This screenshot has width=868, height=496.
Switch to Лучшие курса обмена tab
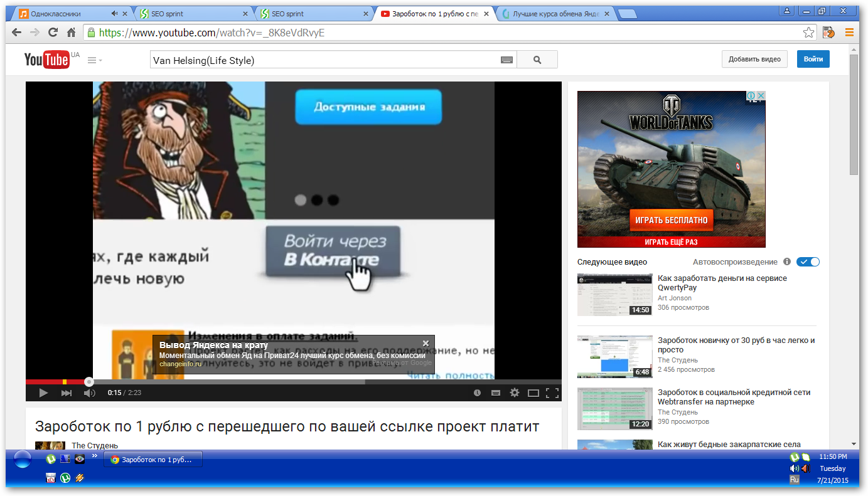click(x=555, y=14)
